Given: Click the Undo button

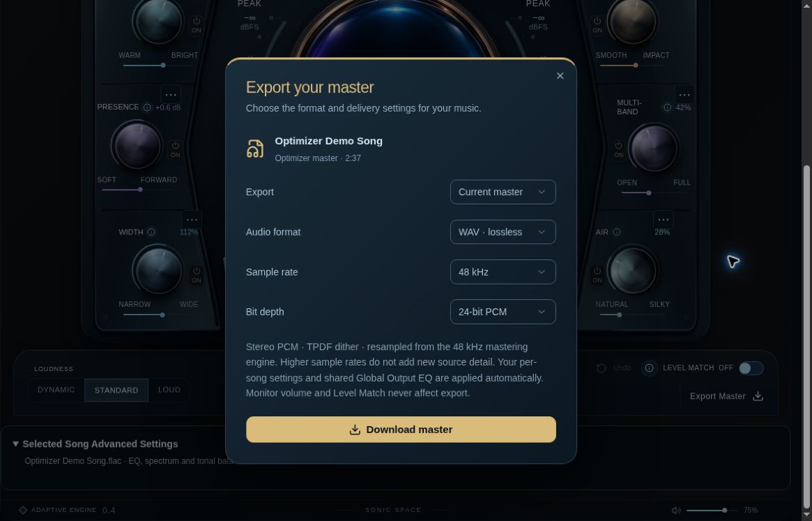Looking at the screenshot, I should [x=614, y=368].
